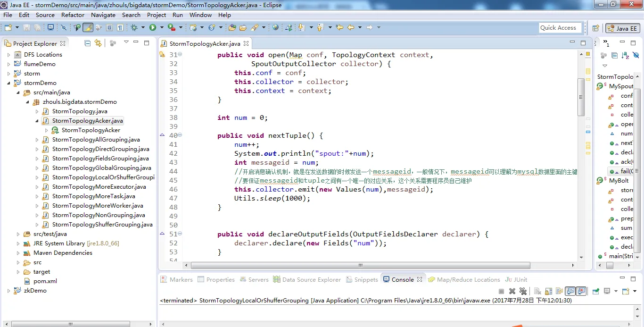
Task: Switch to the Servers tab
Action: 254,279
